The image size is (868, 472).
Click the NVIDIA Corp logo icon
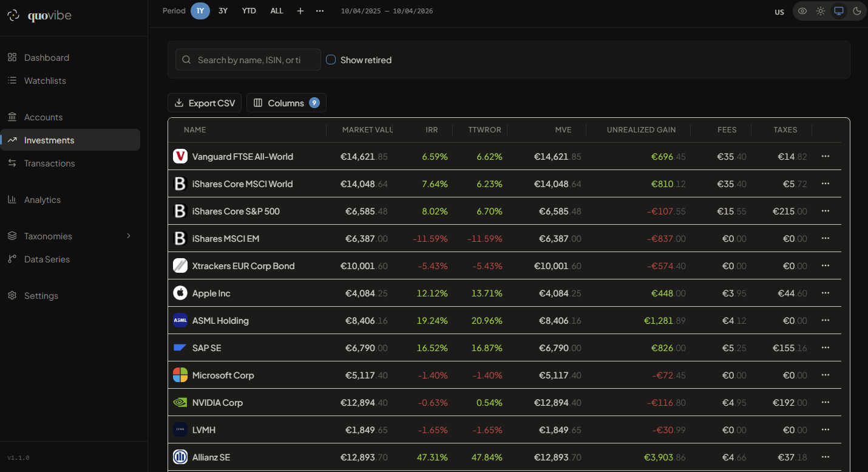180,402
